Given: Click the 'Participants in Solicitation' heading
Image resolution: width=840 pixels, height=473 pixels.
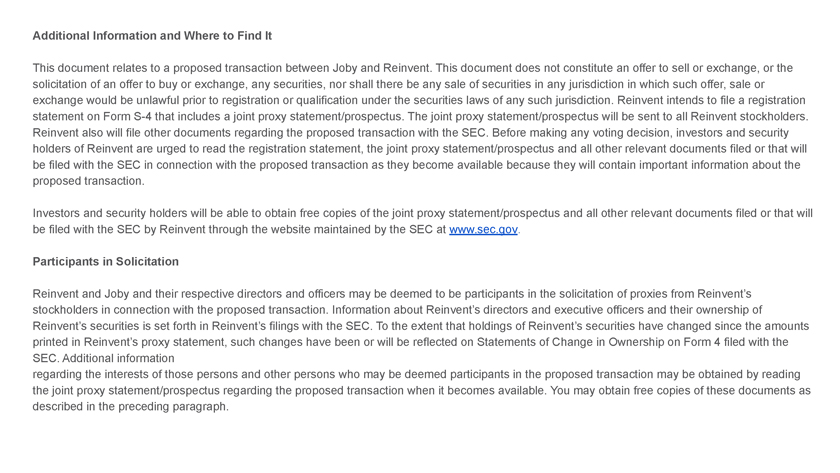Looking at the screenshot, I should click(x=105, y=262).
